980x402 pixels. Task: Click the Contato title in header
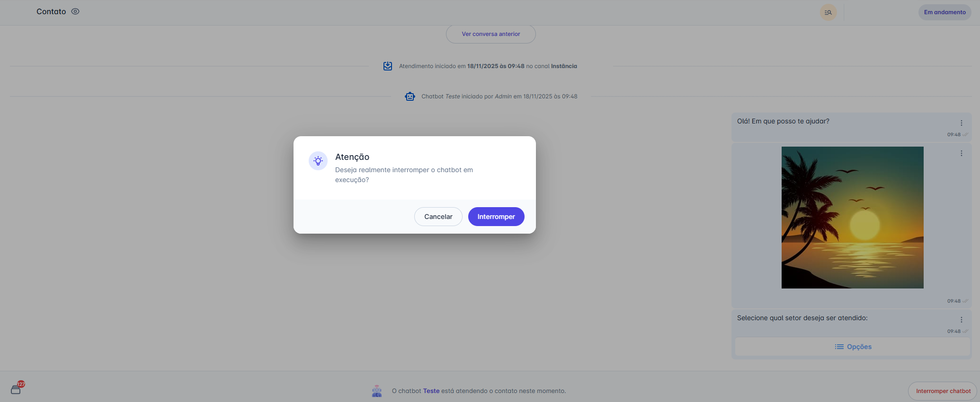tap(51, 11)
